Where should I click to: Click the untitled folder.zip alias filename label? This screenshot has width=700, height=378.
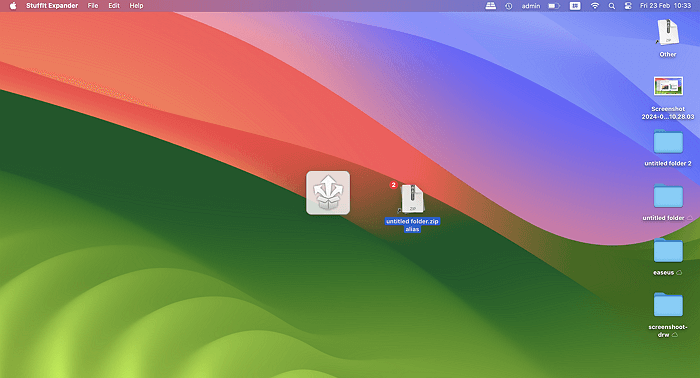point(412,225)
